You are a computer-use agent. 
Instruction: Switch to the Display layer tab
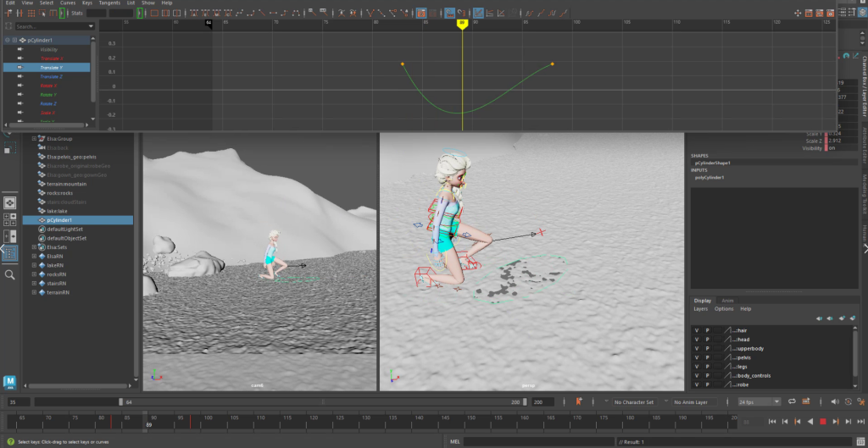pos(703,301)
